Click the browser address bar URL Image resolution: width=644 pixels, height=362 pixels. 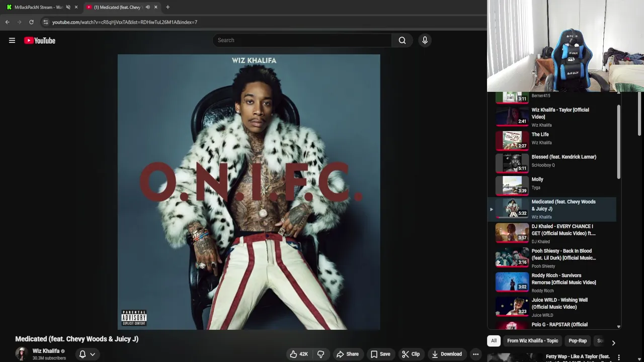click(x=125, y=22)
